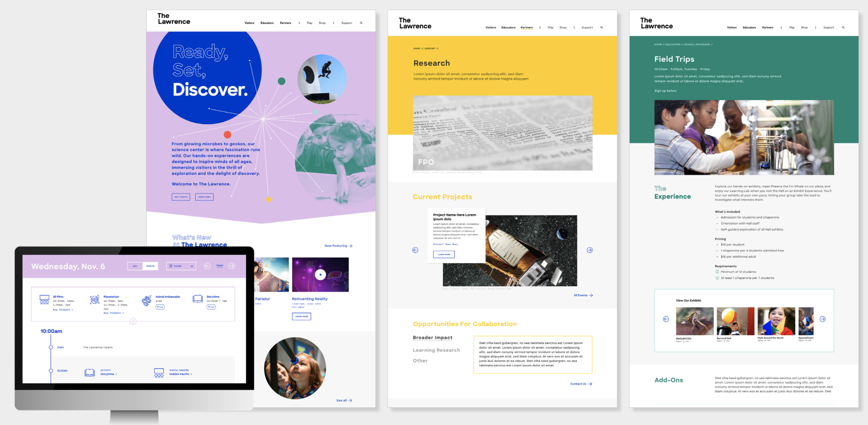The image size is (868, 425).
Task: Click the Free tag under Storytime
Action: click(x=211, y=307)
